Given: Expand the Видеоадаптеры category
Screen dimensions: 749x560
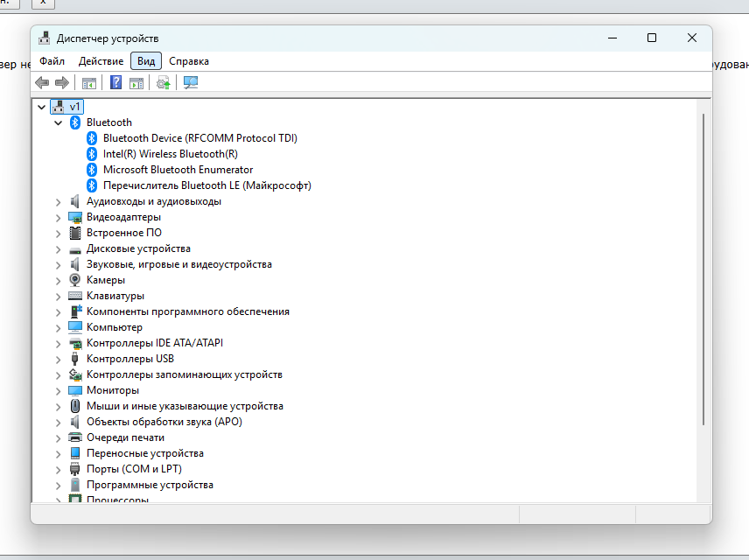Looking at the screenshot, I should point(59,217).
